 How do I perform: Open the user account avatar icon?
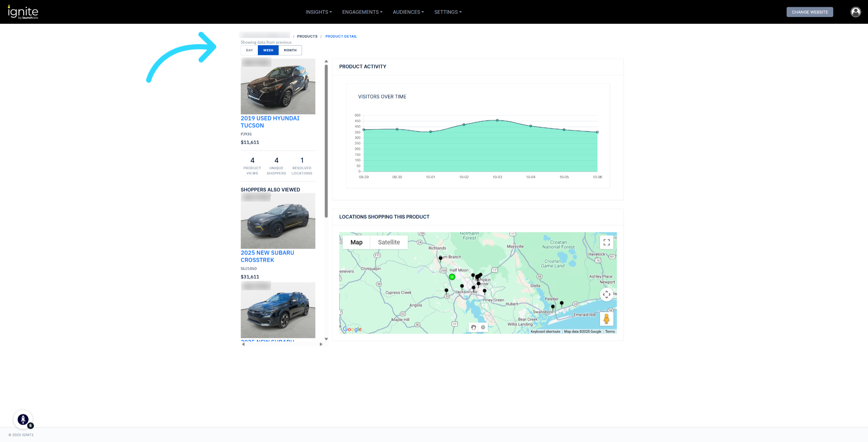(x=855, y=12)
